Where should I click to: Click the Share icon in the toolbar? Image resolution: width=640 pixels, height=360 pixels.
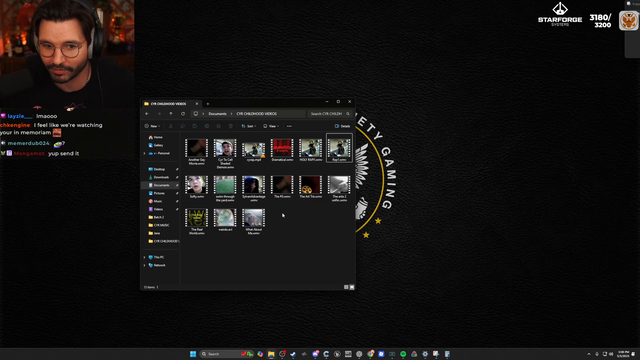[219, 126]
